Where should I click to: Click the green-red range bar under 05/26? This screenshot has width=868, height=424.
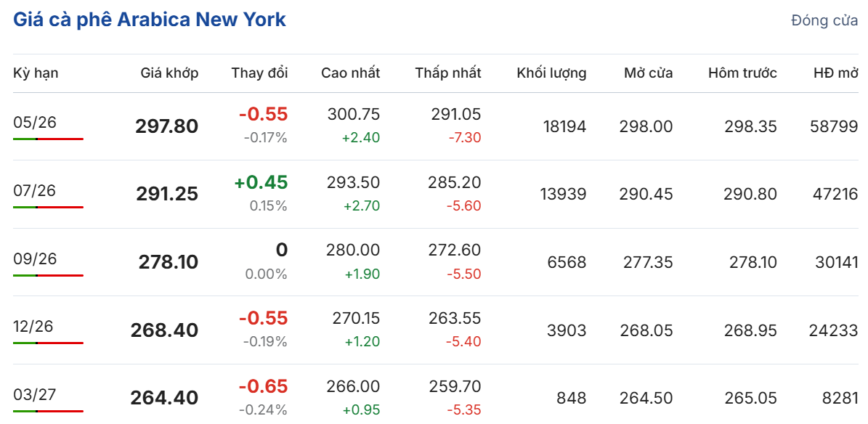48,139
